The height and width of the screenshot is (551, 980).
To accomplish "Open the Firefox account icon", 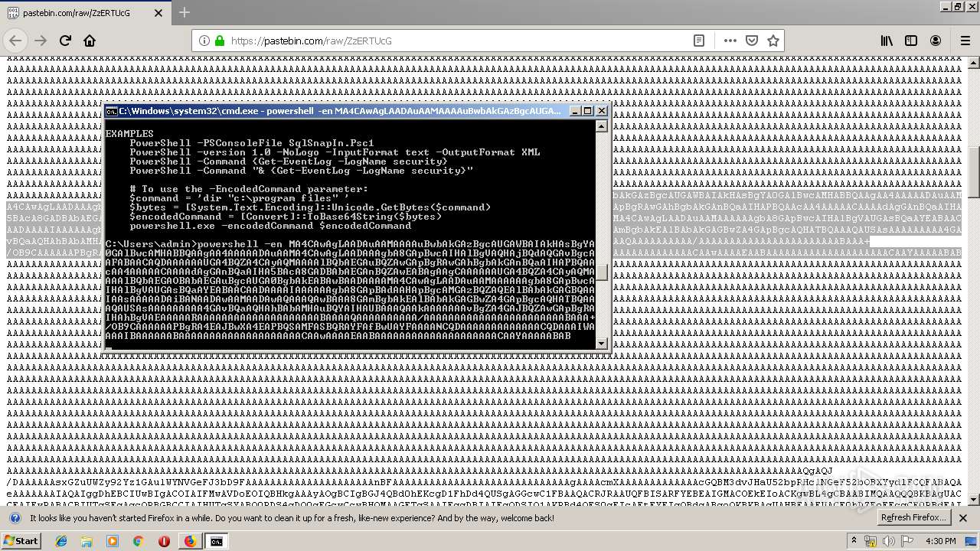I will tap(936, 41).
